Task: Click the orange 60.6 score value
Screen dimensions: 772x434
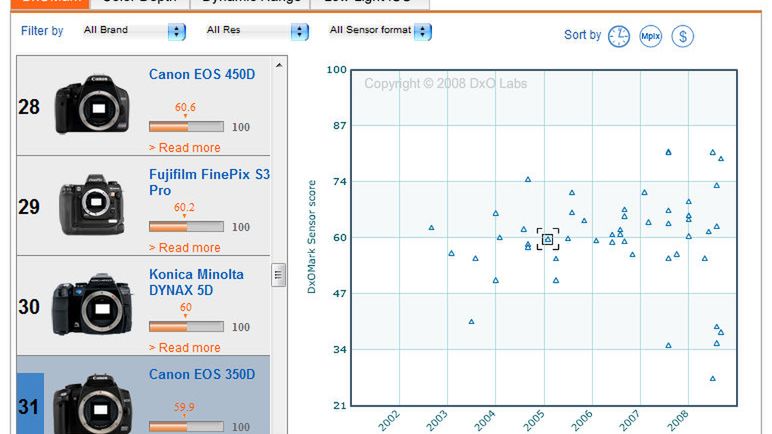Action: (185, 107)
